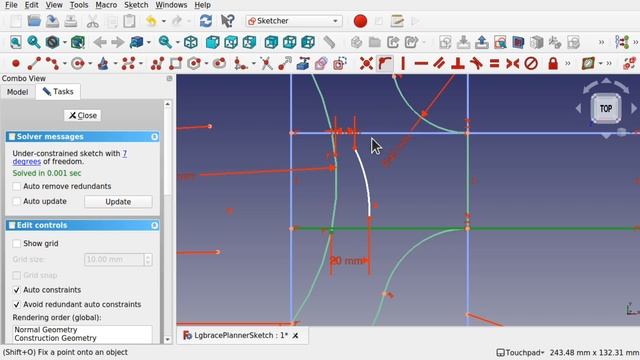Collapse the Solver messages panel

(154, 137)
